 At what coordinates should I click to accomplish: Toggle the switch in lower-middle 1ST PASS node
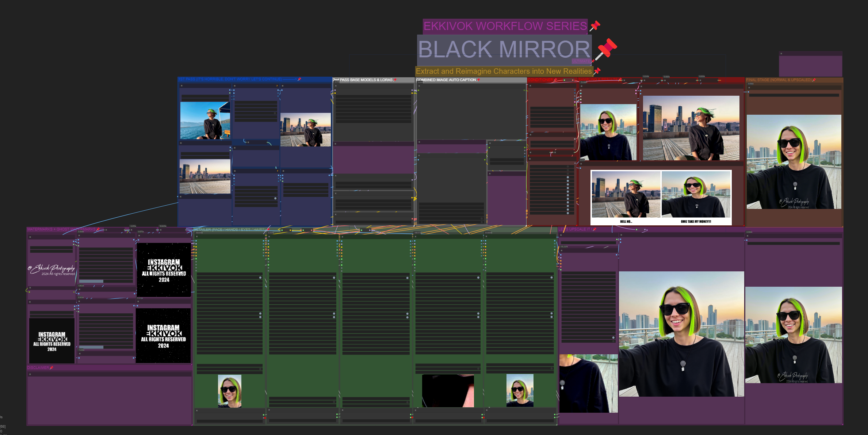(275, 198)
